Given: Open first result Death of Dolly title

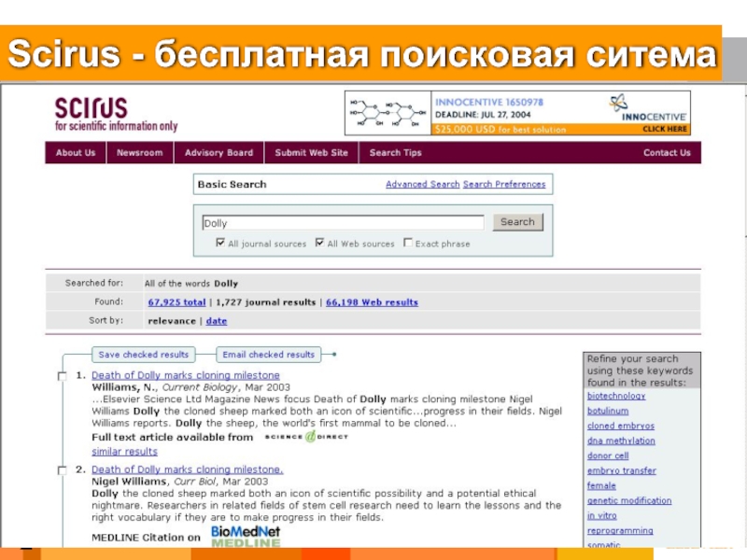Looking at the screenshot, I should (x=186, y=375).
